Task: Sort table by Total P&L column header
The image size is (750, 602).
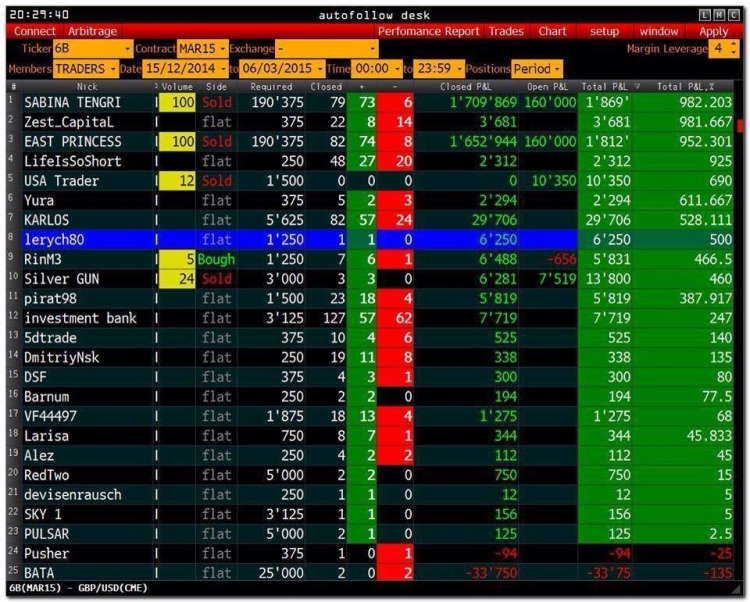Action: click(x=605, y=87)
